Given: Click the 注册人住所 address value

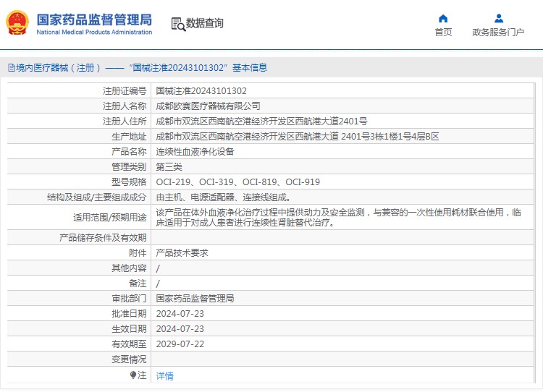Looking at the screenshot, I should [x=261, y=122].
